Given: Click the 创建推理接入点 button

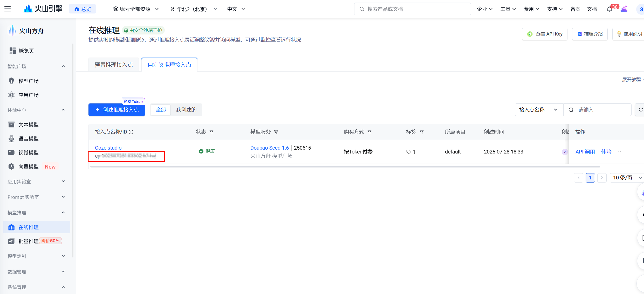Looking at the screenshot, I should tap(117, 109).
